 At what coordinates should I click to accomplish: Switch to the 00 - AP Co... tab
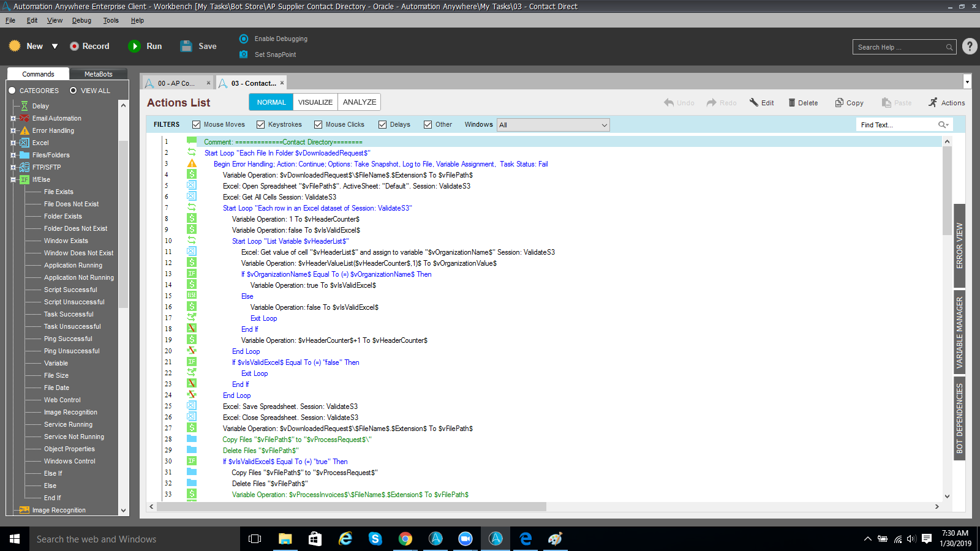tap(177, 83)
